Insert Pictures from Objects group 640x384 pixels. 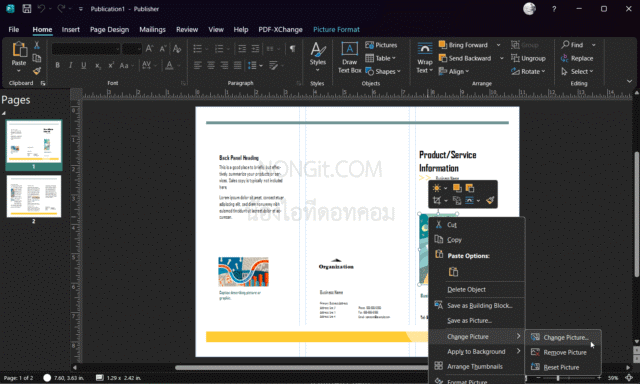pos(381,45)
